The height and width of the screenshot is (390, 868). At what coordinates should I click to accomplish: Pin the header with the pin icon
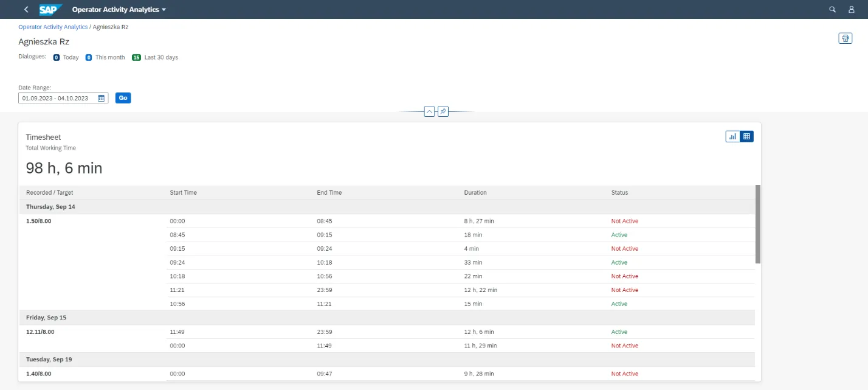(443, 112)
